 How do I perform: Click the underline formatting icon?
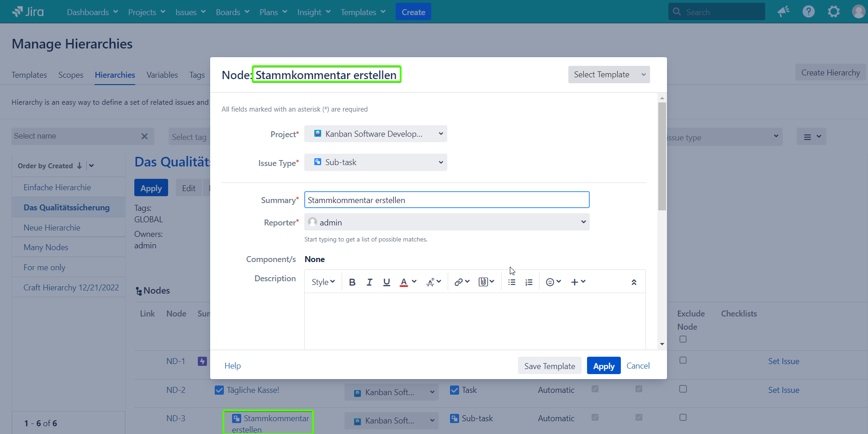(x=386, y=282)
